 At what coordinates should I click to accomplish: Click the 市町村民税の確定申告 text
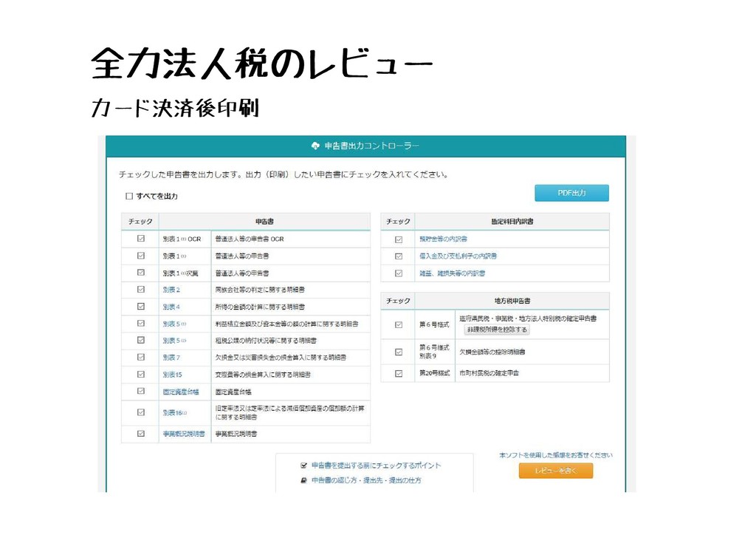coord(489,373)
